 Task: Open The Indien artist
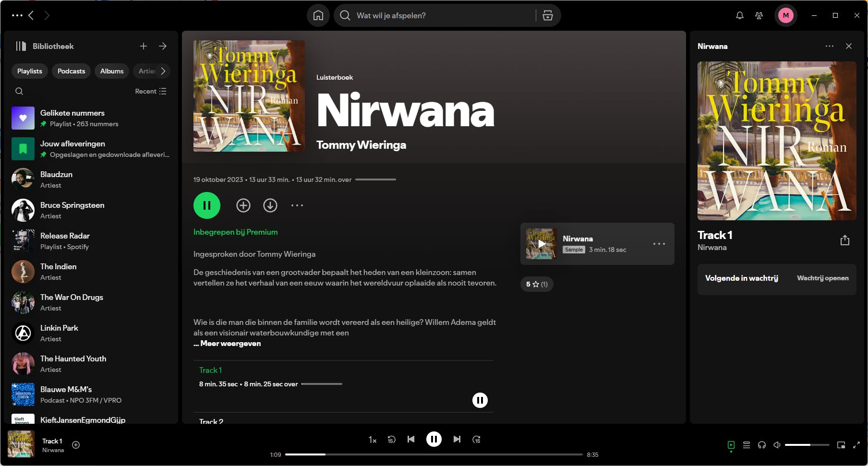[91, 272]
